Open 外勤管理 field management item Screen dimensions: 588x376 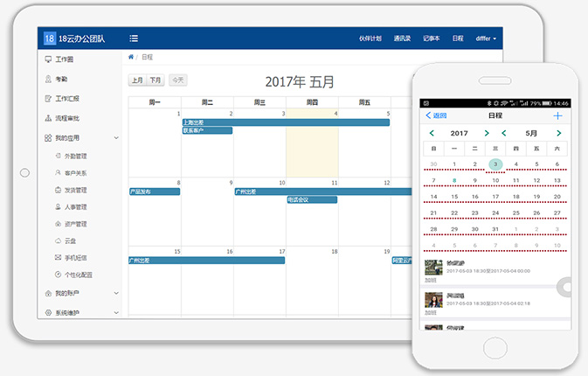point(71,156)
